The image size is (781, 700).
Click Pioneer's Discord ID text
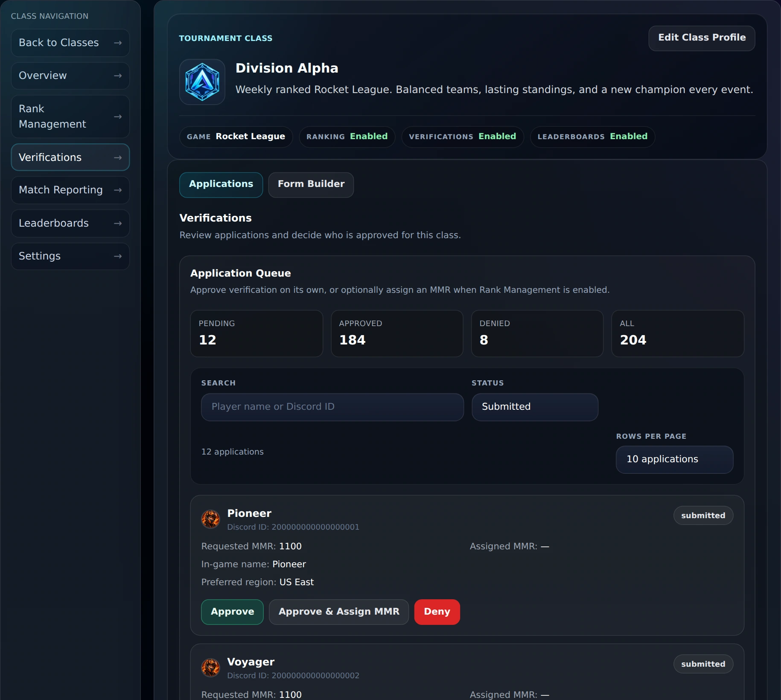tap(293, 527)
